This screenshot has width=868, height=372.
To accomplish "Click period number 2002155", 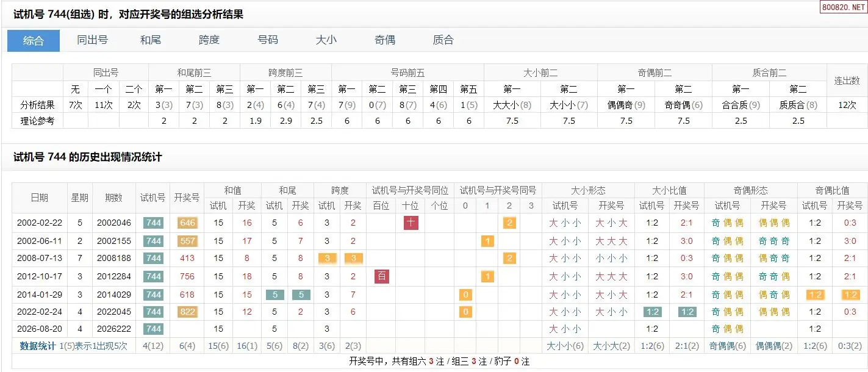I will (x=114, y=241).
